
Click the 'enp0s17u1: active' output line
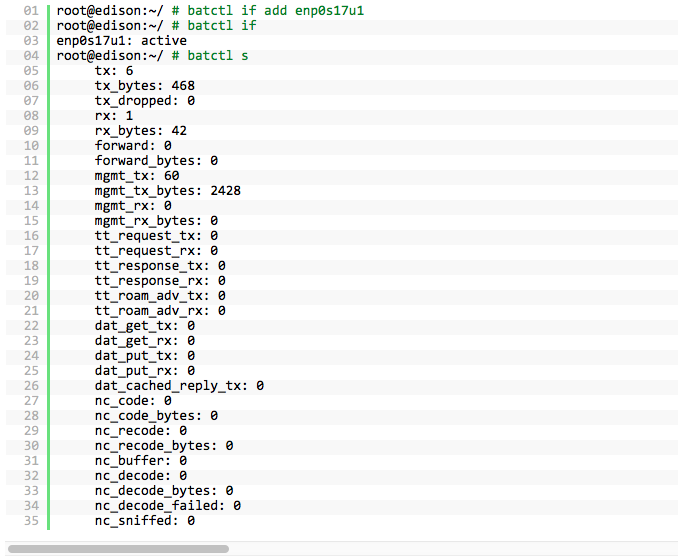coord(122,41)
